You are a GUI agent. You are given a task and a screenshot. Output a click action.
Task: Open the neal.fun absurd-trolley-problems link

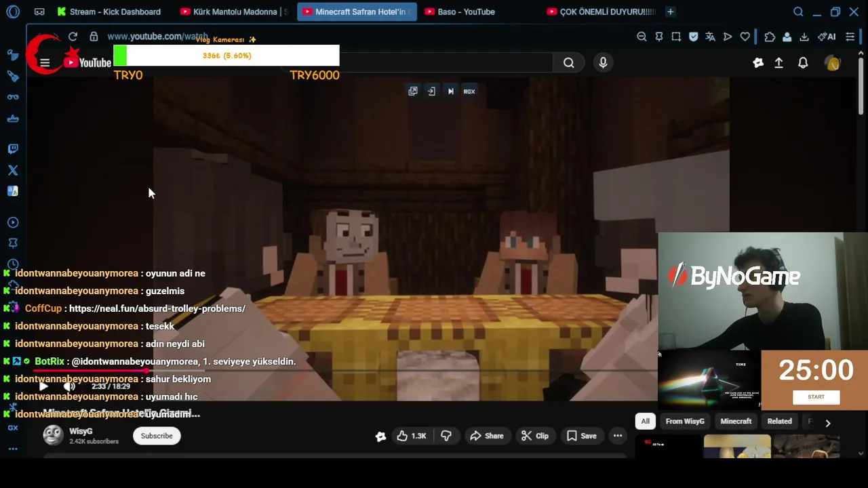coord(157,308)
